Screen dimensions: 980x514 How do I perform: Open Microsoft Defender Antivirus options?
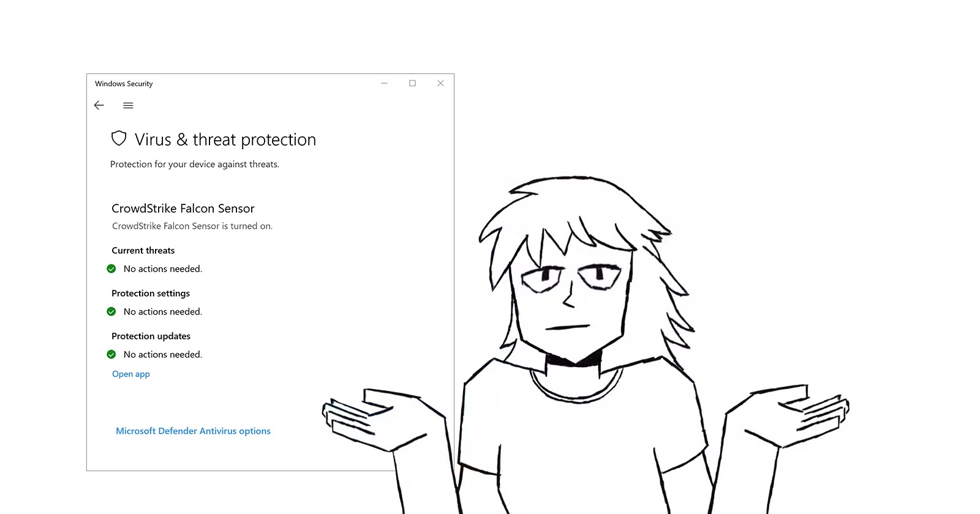[193, 431]
